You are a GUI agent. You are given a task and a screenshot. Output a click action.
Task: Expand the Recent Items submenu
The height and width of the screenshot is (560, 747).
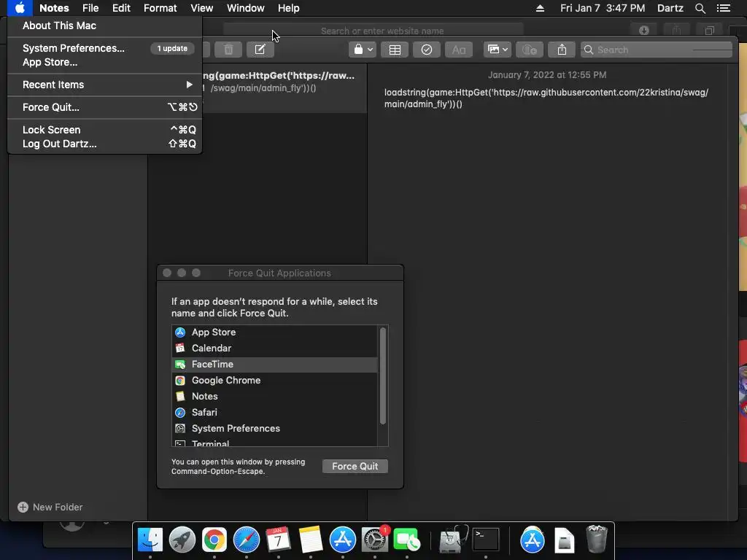pyautogui.click(x=105, y=85)
